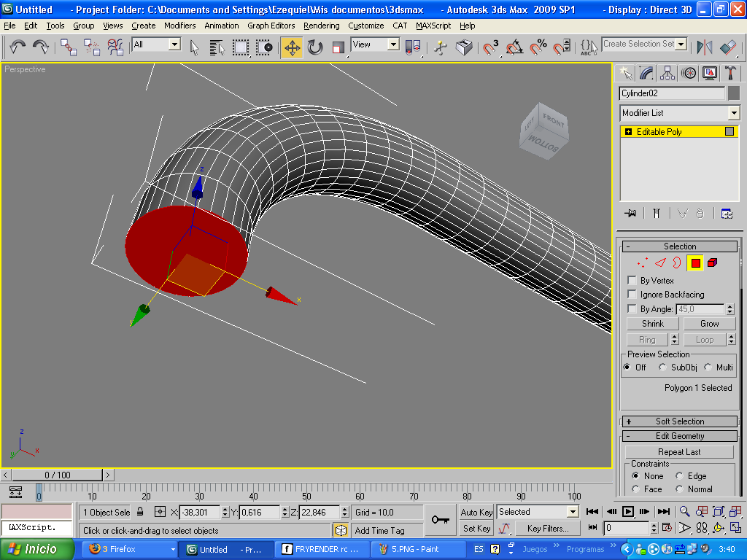Open the Customize menu

tap(366, 26)
